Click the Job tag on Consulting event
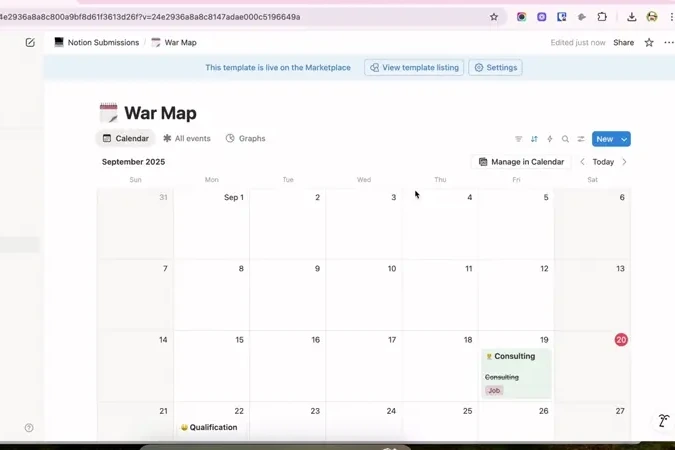This screenshot has height=450, width=675. tap(494, 391)
